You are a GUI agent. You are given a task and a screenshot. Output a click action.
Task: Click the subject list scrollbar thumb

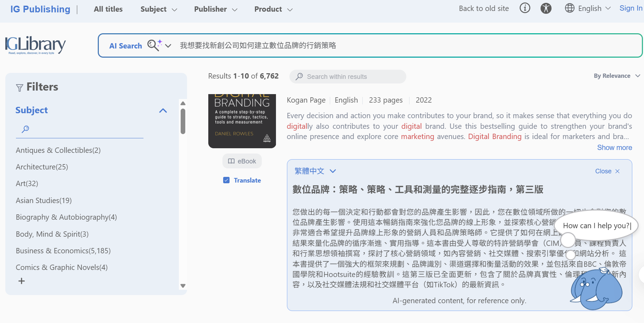click(183, 121)
